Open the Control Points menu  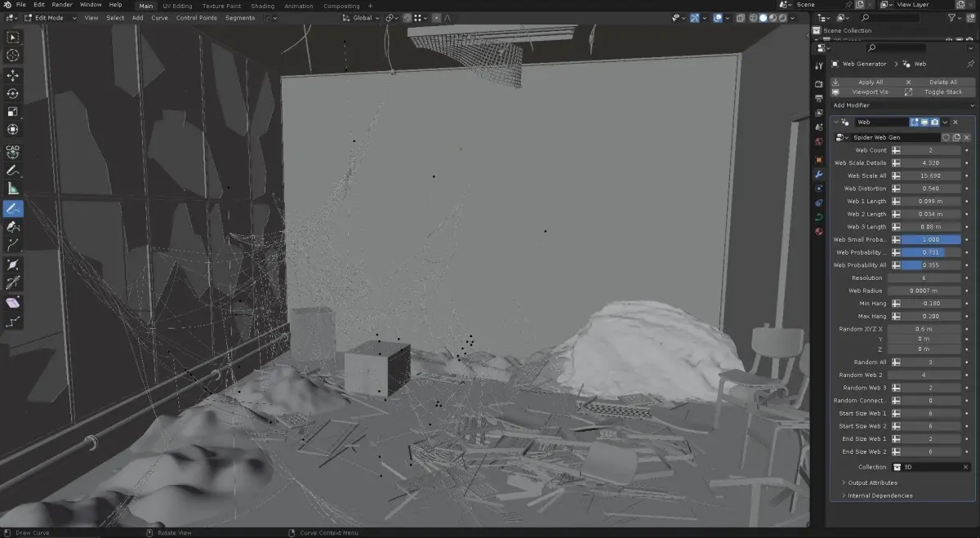[x=197, y=18]
